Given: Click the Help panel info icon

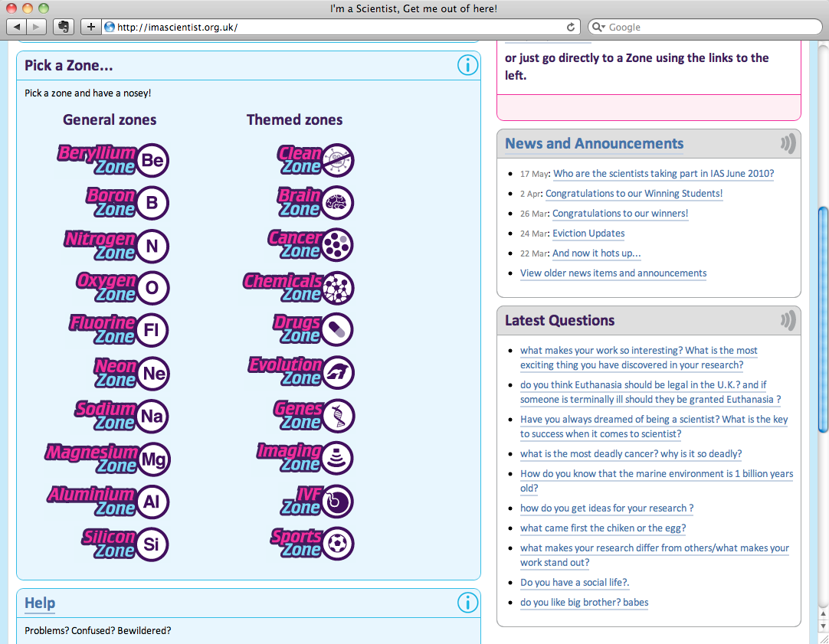Looking at the screenshot, I should tap(467, 603).
